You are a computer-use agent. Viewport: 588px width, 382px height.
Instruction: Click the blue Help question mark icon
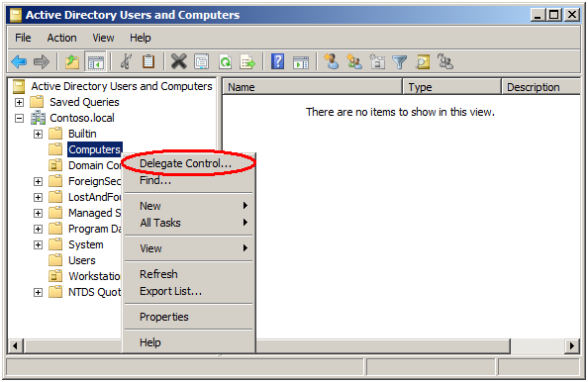(277, 61)
